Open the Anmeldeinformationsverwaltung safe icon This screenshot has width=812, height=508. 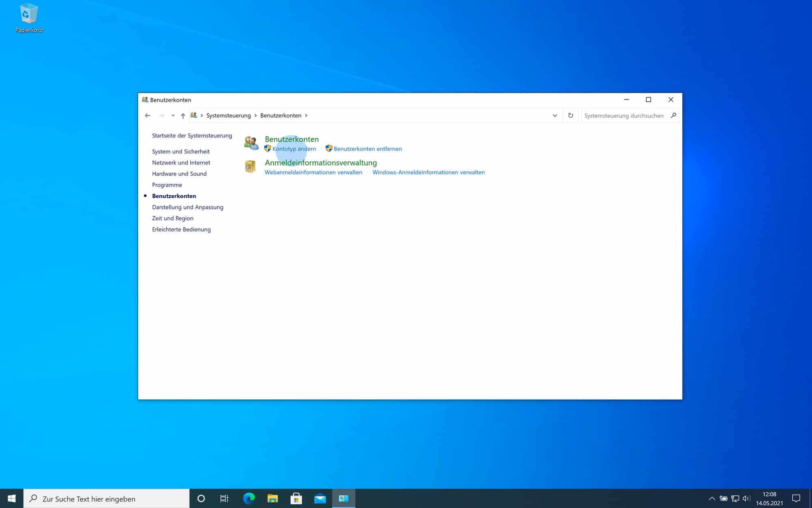[x=250, y=166]
